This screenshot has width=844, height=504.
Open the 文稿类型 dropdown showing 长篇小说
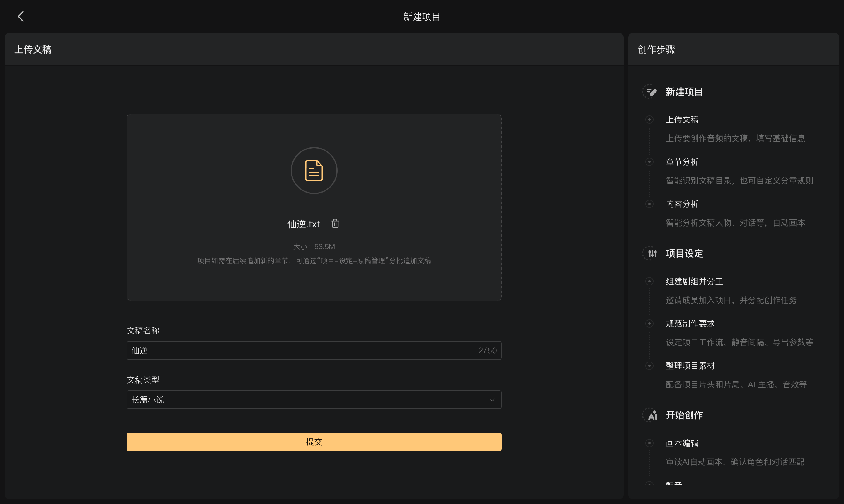(314, 400)
